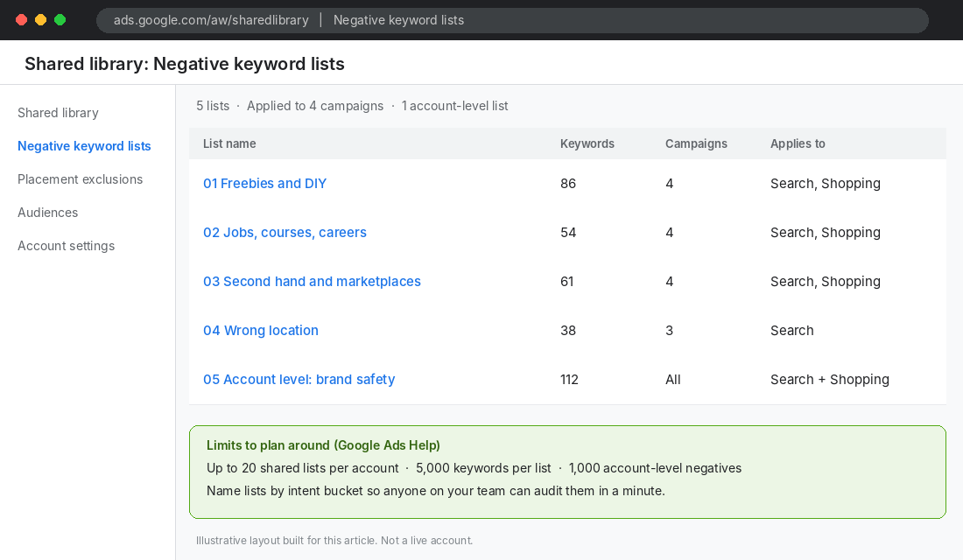Click the yellow minimize window button
Screen dimensions: 963x560
(40, 19)
